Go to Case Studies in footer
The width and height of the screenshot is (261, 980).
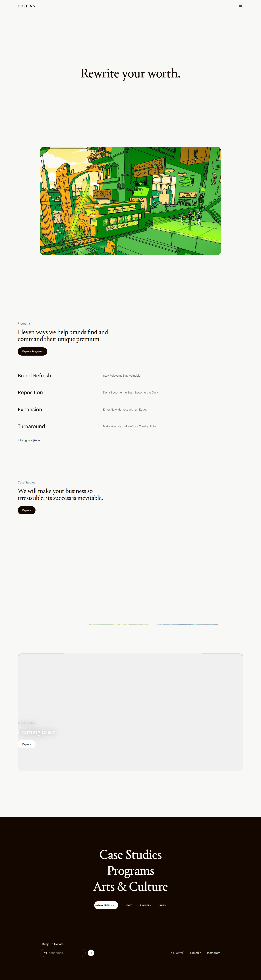(130, 854)
